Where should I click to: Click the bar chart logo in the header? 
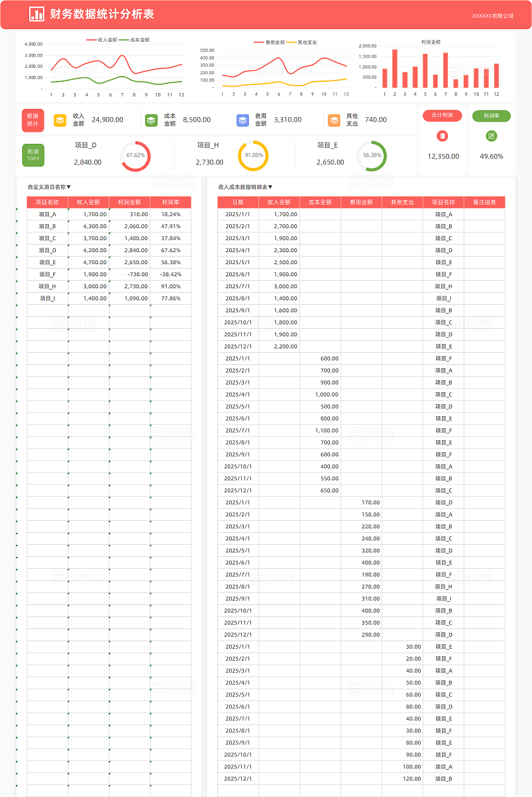[37, 15]
